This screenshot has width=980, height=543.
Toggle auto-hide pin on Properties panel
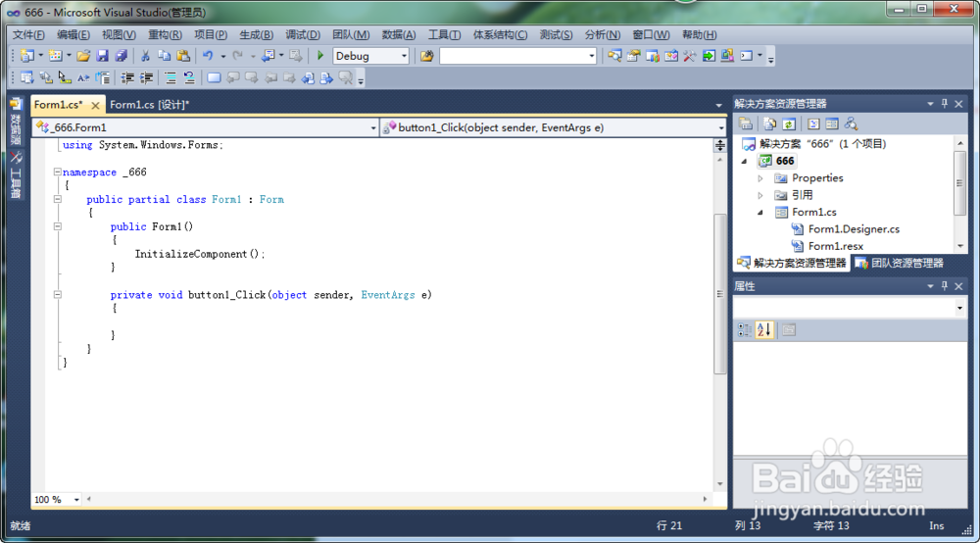tap(945, 286)
